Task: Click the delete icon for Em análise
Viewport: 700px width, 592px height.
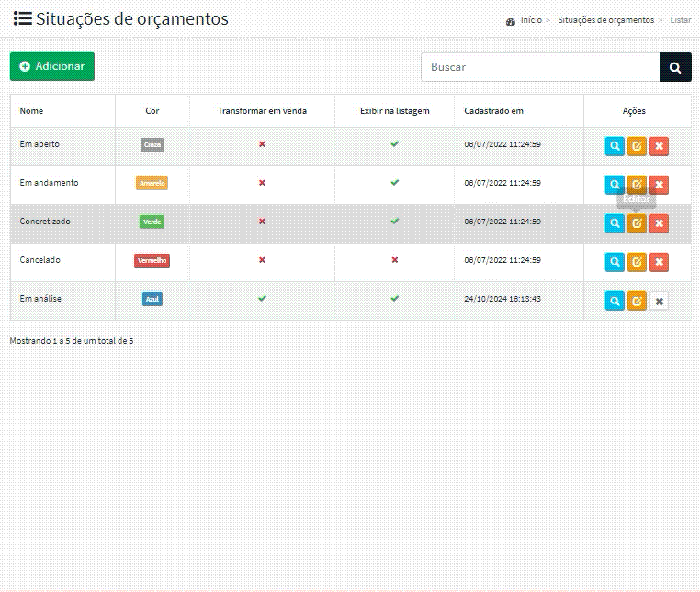Action: (x=659, y=301)
